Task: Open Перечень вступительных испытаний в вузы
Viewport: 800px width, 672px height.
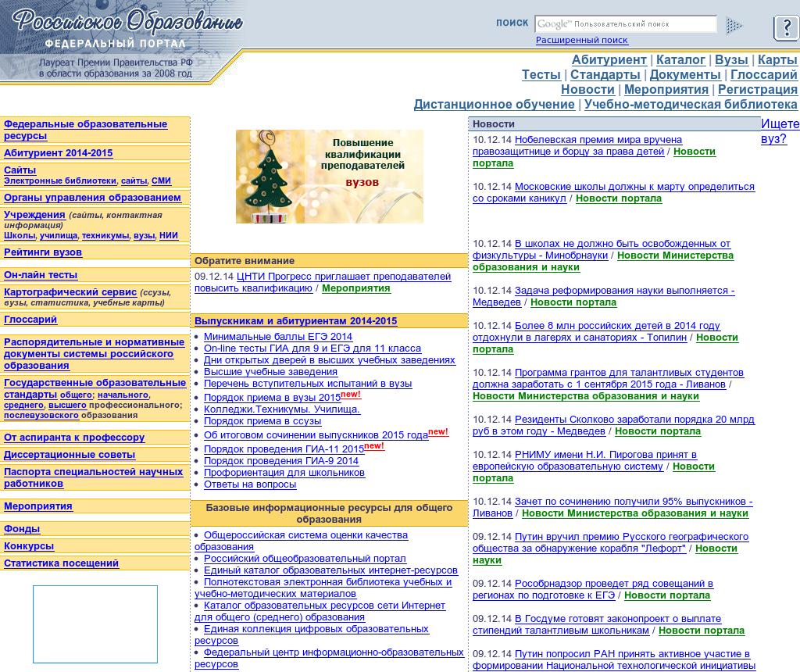Action: 308,384
